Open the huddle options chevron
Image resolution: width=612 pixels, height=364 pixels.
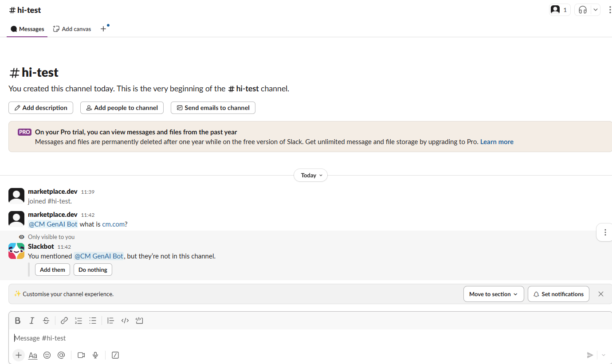pos(596,10)
